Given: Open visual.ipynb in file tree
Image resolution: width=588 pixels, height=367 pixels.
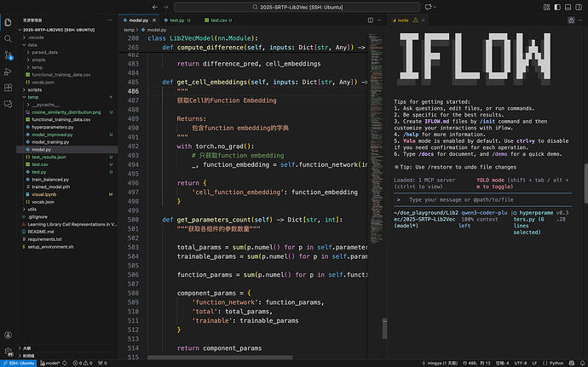Looking at the screenshot, I should click(x=43, y=194).
